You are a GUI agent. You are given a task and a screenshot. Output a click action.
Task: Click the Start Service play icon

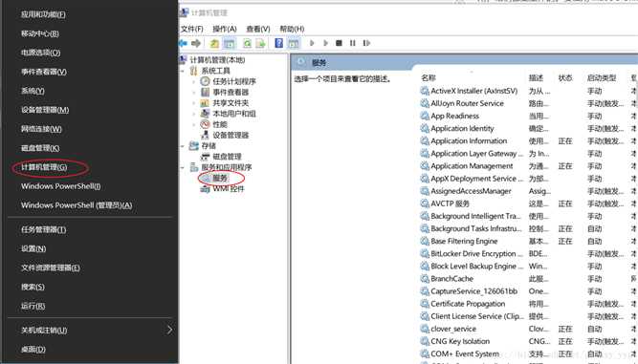click(x=312, y=43)
